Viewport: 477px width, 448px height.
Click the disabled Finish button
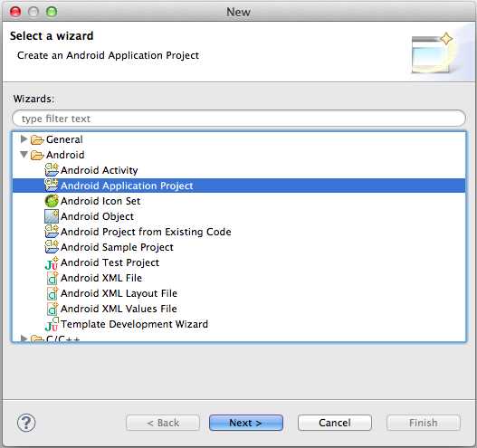coord(424,423)
